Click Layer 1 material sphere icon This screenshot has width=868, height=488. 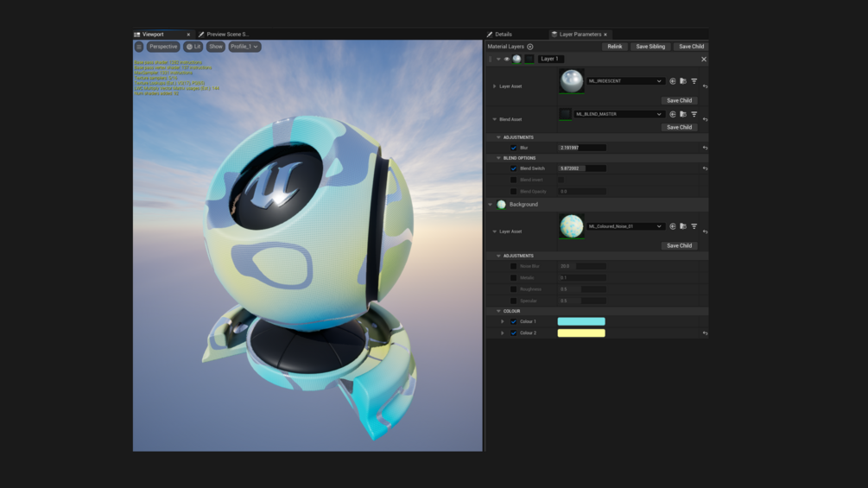click(x=516, y=59)
